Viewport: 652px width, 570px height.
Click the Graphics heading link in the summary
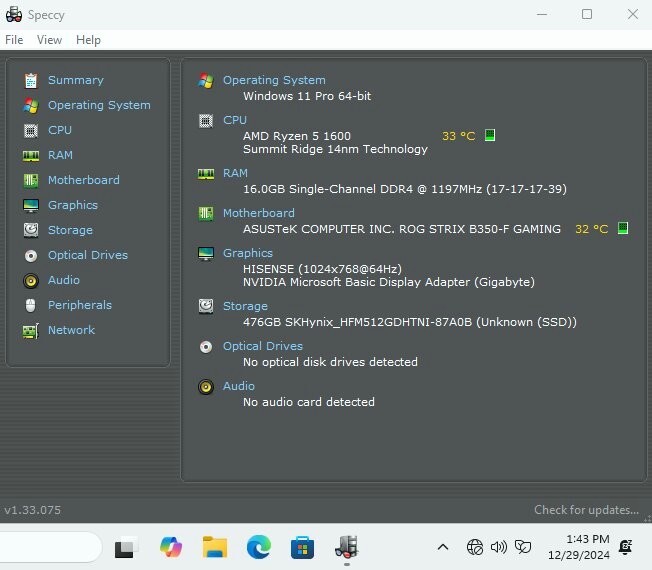tap(248, 253)
